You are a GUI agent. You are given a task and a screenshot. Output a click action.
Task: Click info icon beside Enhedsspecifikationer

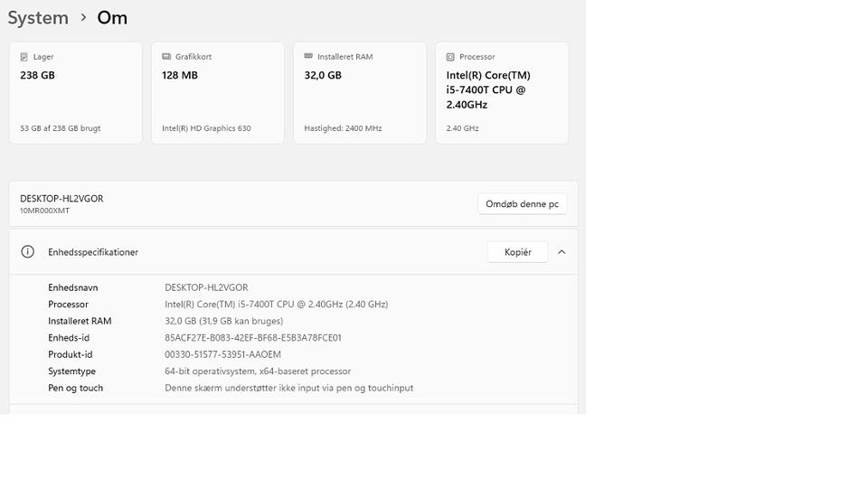[28, 252]
